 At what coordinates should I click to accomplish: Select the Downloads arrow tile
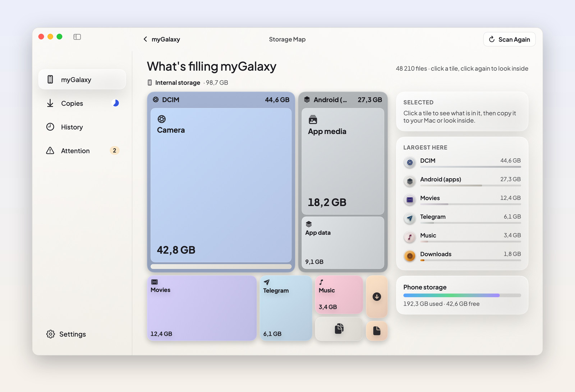pyautogui.click(x=377, y=297)
